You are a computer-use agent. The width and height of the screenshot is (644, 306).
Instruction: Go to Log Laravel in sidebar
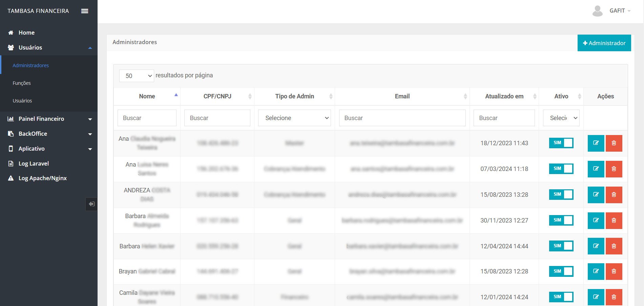click(x=34, y=164)
